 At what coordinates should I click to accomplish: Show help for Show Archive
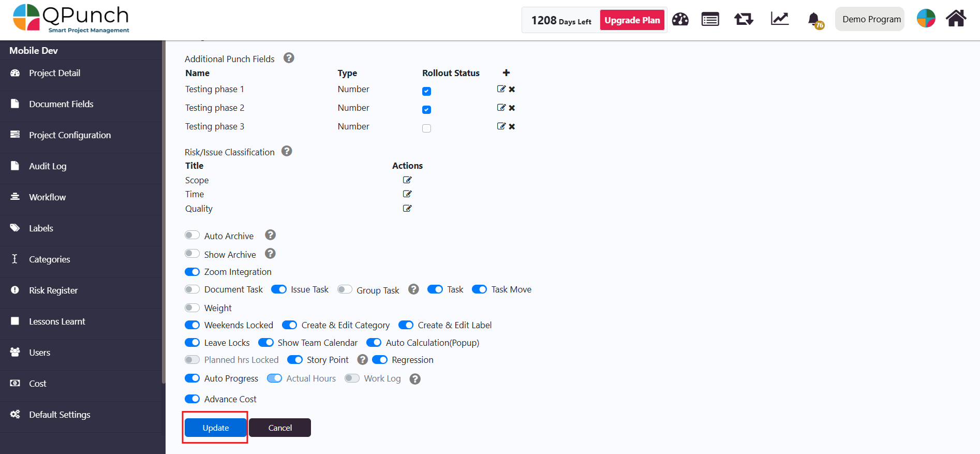[270, 254]
